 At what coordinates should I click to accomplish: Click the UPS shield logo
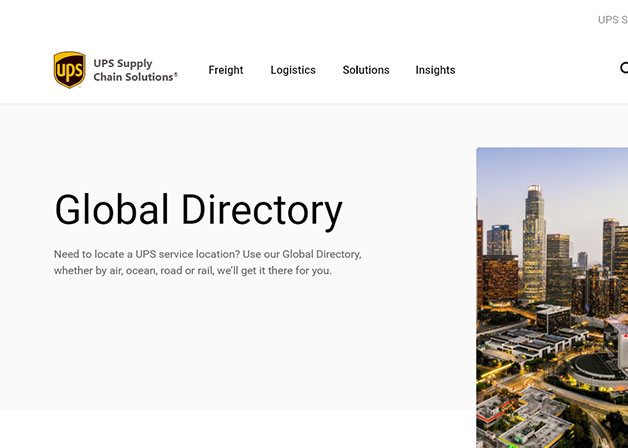70,70
